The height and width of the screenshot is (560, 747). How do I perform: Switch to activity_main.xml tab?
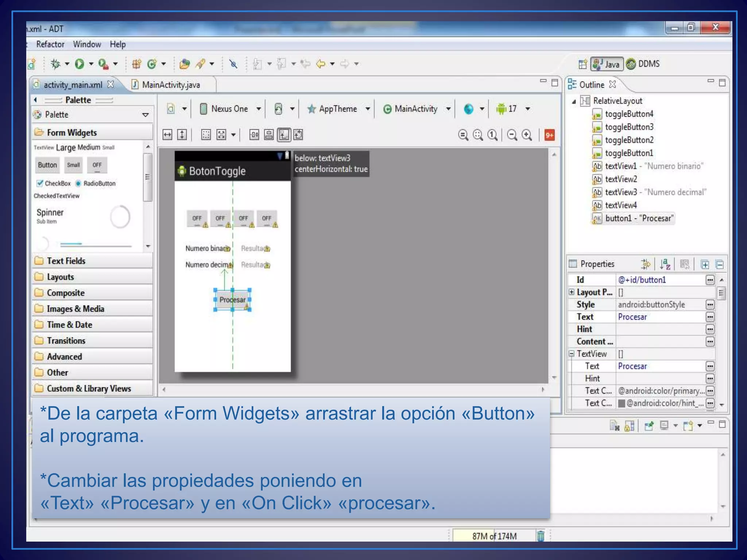tap(73, 85)
